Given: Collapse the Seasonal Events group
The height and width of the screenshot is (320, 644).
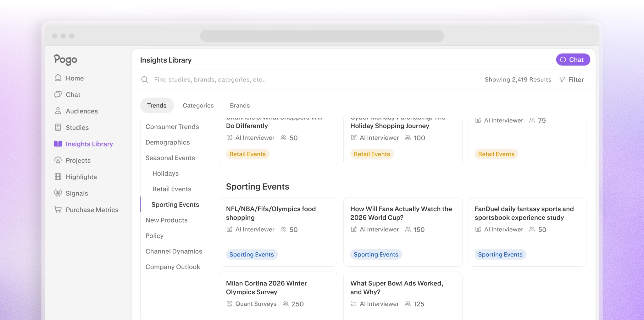Looking at the screenshot, I should click(170, 158).
